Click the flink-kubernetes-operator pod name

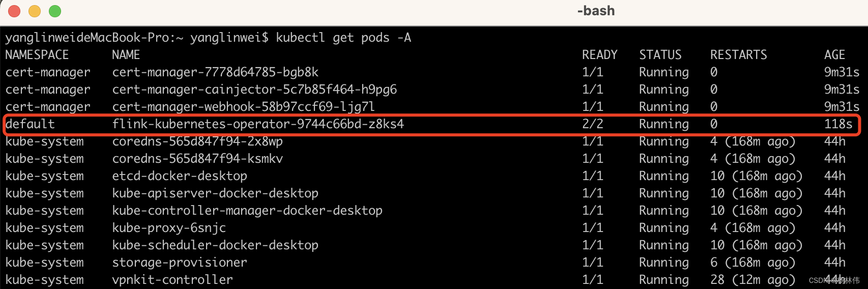pos(258,124)
